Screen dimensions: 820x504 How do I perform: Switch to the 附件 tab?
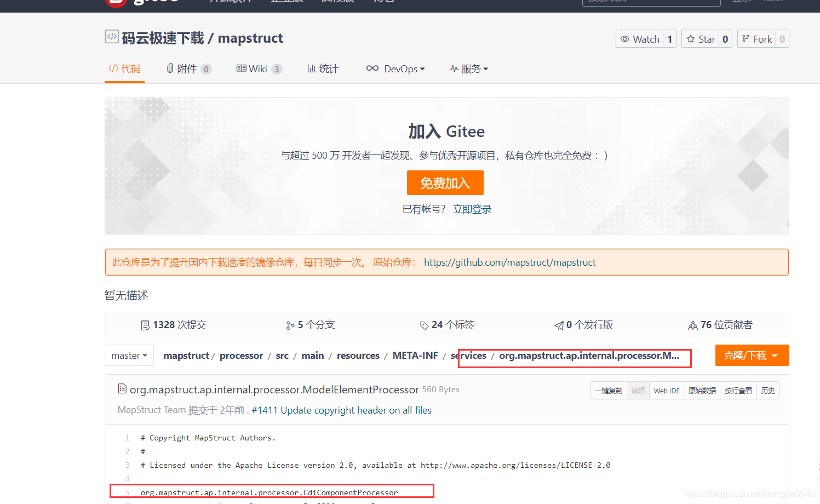pos(188,68)
